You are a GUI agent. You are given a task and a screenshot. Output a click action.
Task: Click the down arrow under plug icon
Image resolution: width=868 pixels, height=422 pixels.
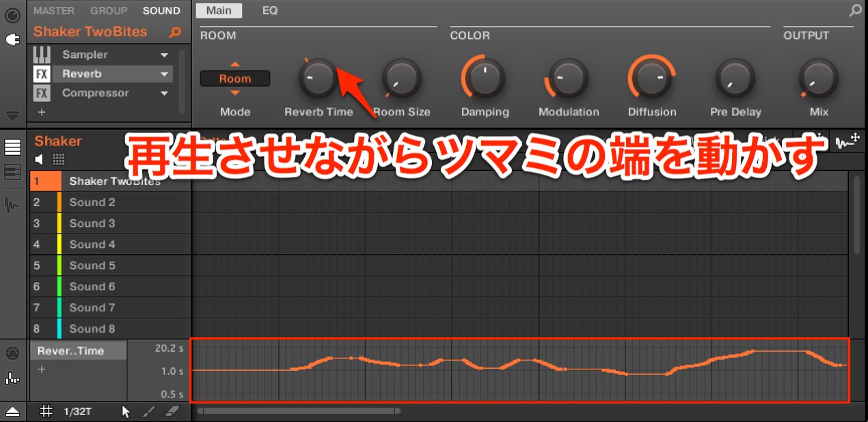coord(12,115)
